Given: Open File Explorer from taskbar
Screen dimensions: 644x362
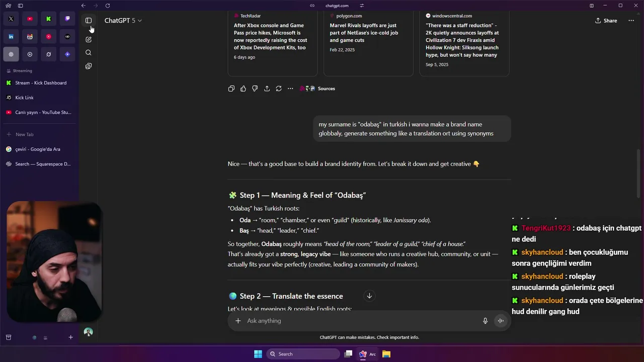Looking at the screenshot, I should [386, 354].
